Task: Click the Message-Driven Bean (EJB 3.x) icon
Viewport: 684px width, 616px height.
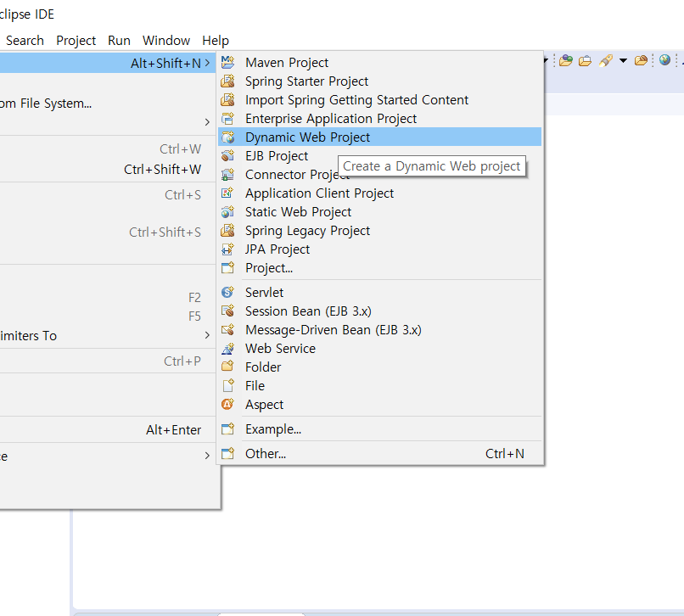Action: [x=227, y=330]
